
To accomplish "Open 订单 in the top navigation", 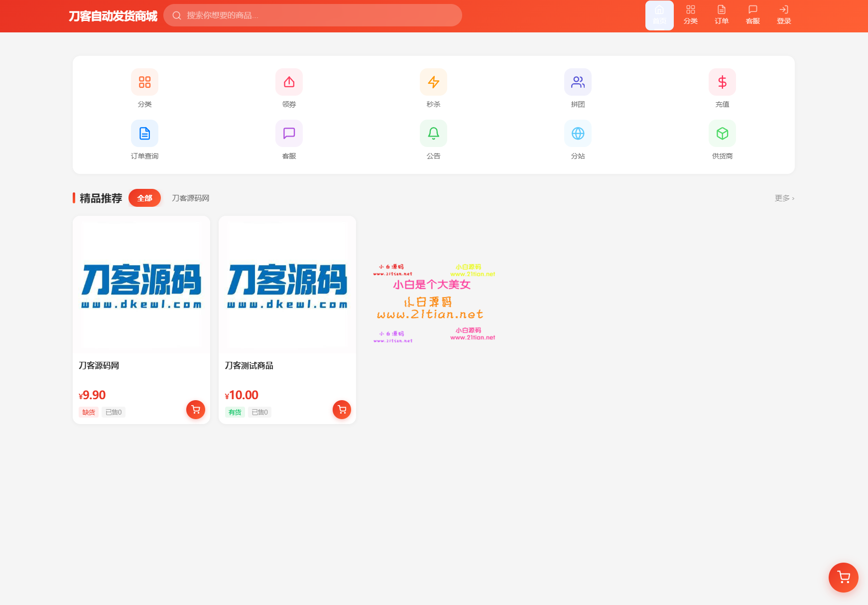I will (722, 15).
